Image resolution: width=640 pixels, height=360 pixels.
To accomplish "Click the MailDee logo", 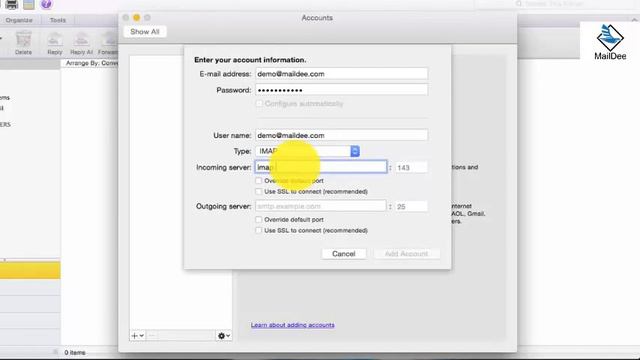I will [x=610, y=42].
